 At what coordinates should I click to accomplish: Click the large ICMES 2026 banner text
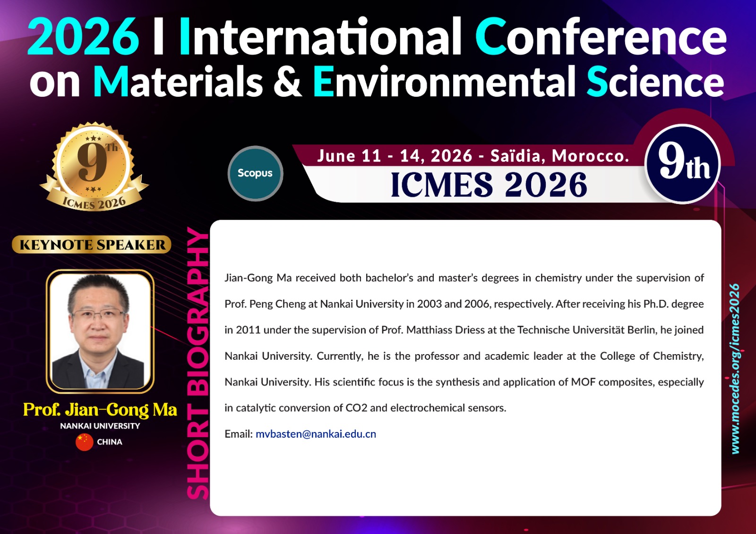pos(489,185)
